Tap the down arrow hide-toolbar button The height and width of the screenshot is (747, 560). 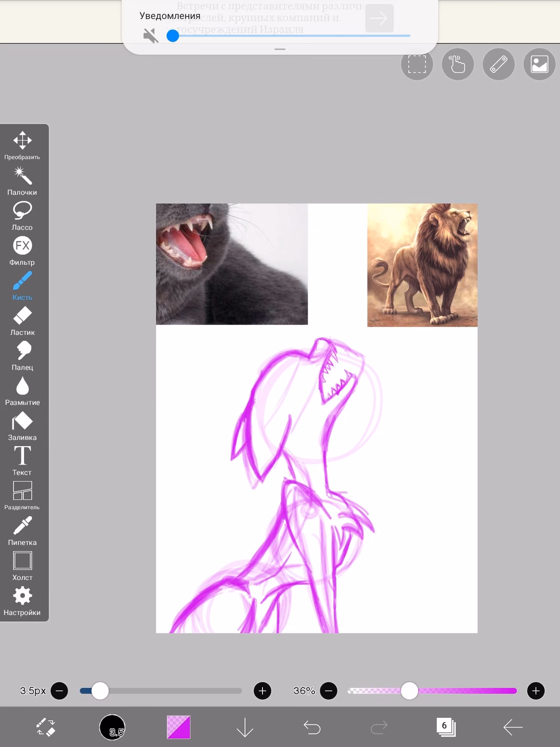coord(245,727)
